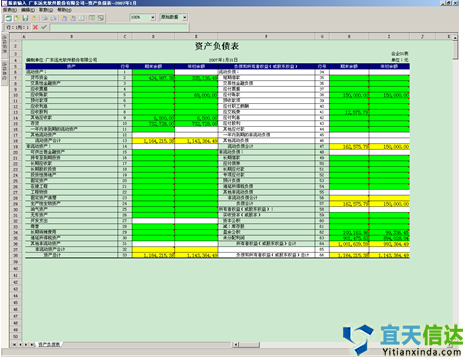Click the vertical scrollbar thumb
Viewport: 468px width, 364px height.
click(x=455, y=50)
